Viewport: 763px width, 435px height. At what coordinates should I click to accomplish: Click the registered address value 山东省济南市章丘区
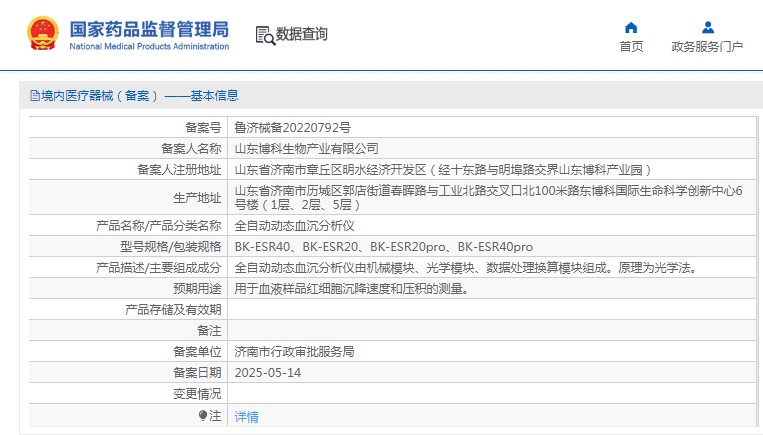(442, 169)
